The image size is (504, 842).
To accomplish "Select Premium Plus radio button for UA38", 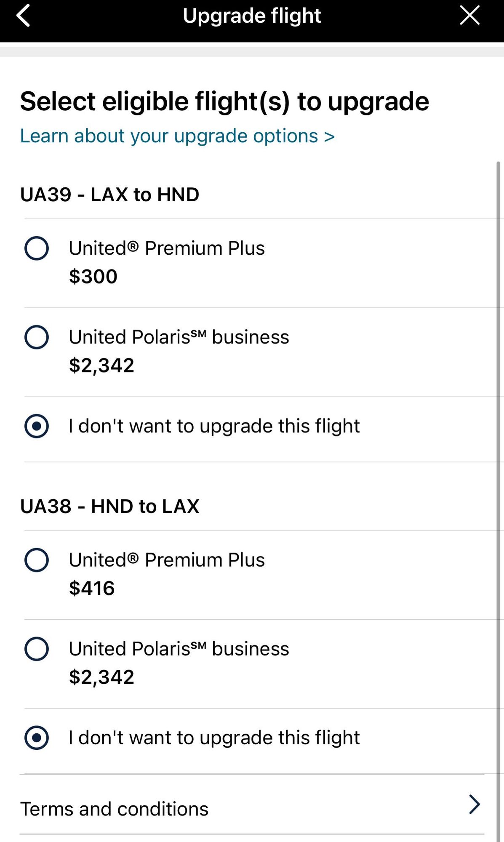I will pyautogui.click(x=37, y=560).
